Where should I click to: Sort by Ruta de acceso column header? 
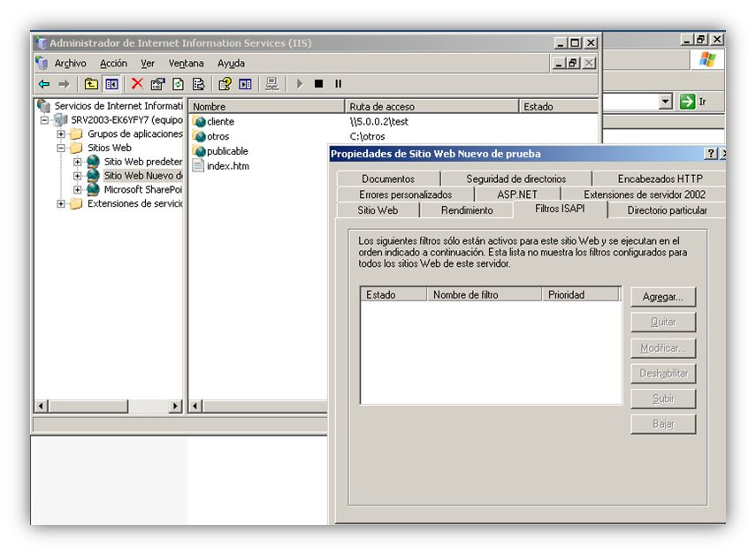[431, 106]
